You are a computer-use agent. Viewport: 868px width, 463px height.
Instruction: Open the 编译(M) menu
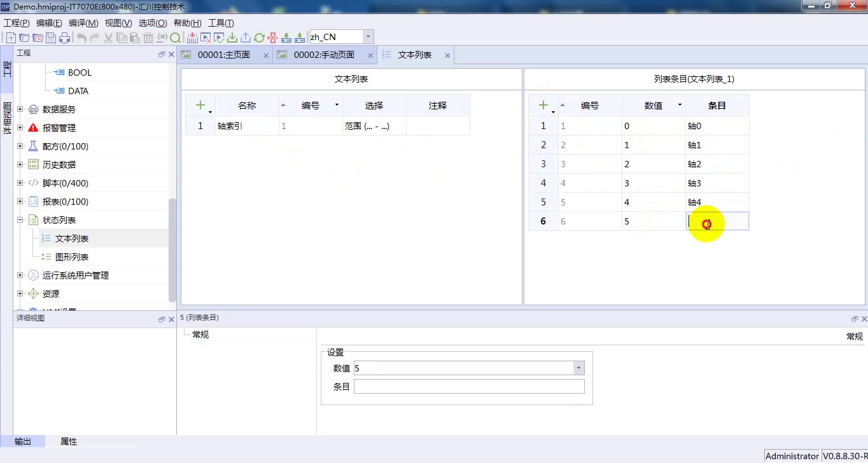83,23
